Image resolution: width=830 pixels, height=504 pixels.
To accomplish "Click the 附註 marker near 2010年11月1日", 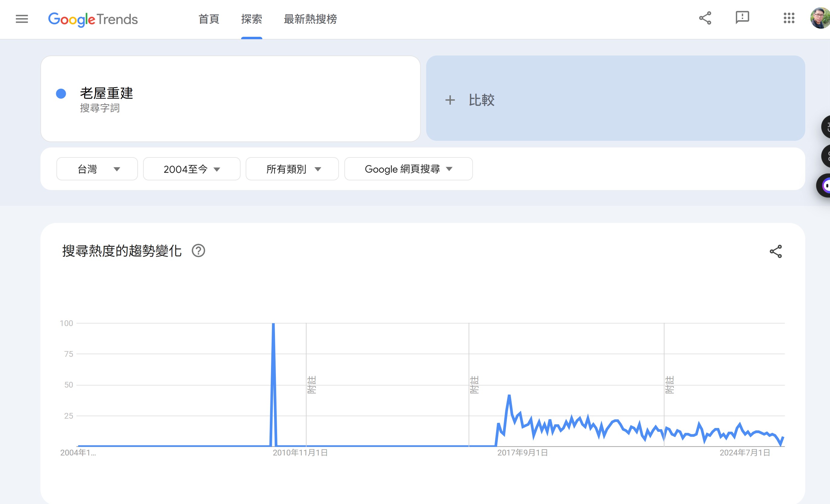I will (x=311, y=385).
